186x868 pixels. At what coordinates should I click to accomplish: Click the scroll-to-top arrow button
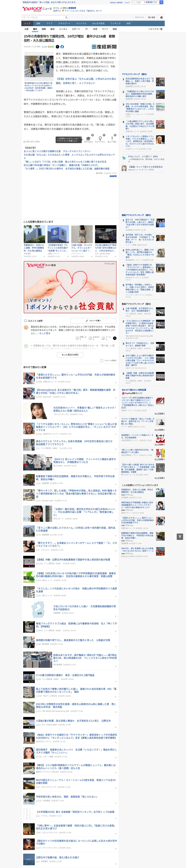180,537
